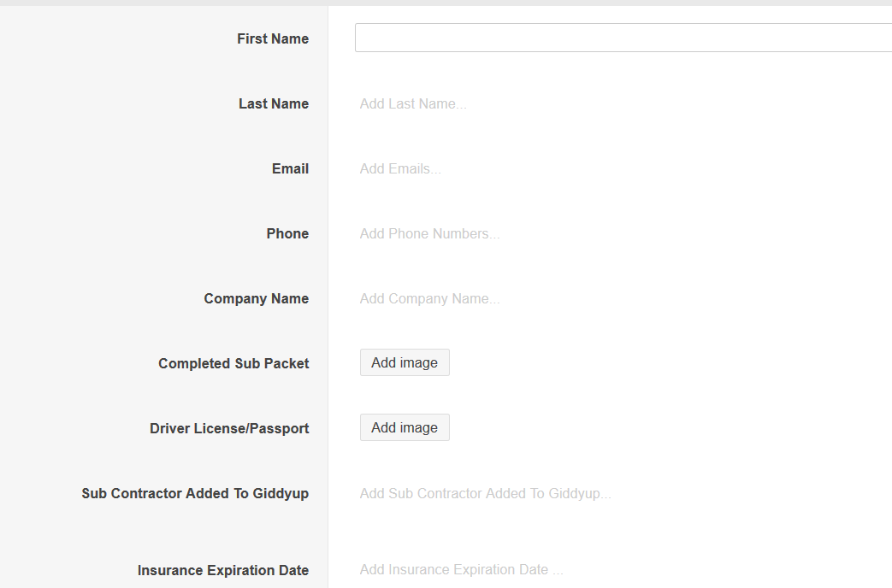This screenshot has height=588, width=892.
Task: Click the Sub Contractor Added To Giddyup label
Action: (195, 493)
